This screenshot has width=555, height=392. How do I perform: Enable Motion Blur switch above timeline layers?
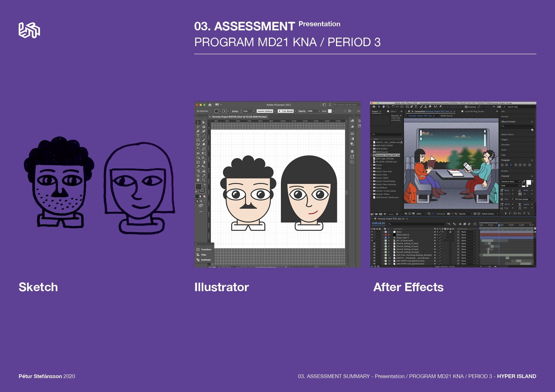[469, 224]
